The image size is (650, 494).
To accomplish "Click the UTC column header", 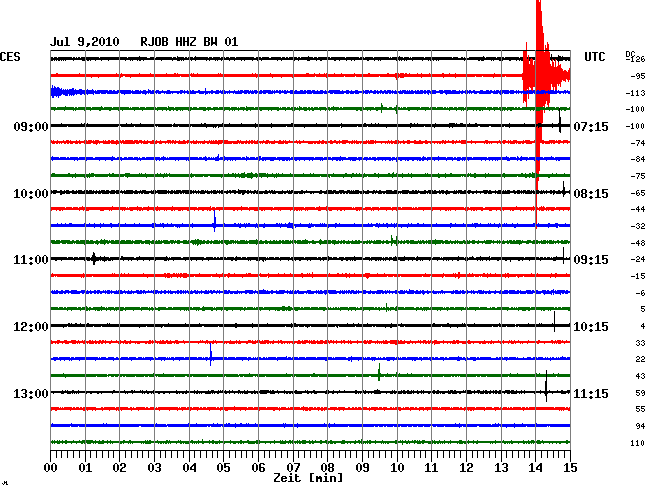I will 594,57.
